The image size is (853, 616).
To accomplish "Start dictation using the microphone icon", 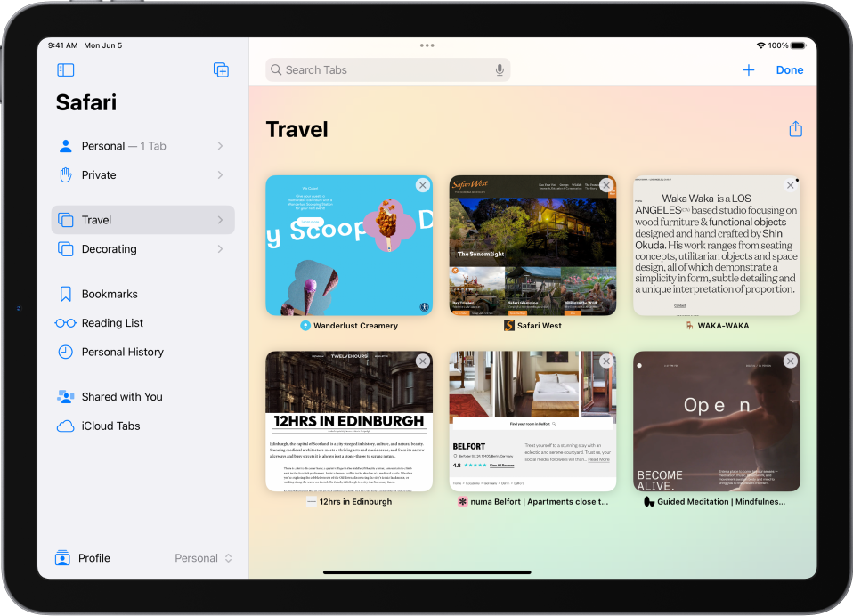I will click(x=500, y=69).
